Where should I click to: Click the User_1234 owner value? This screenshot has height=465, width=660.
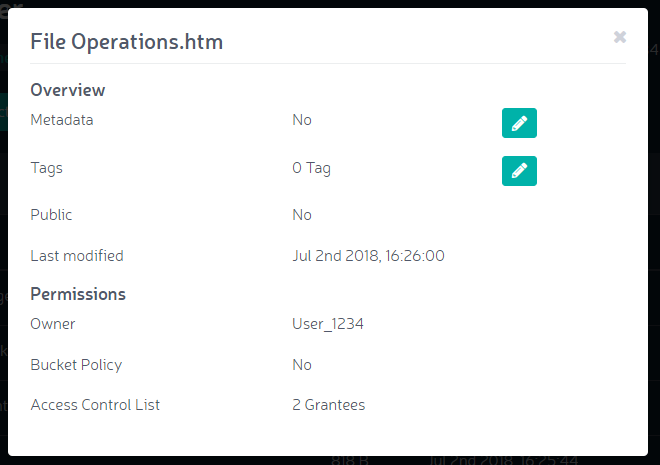328,324
